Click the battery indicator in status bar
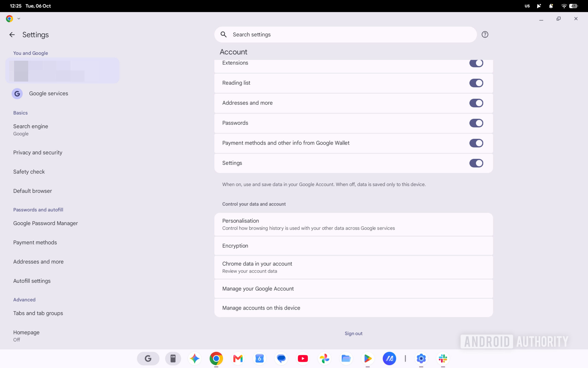This screenshot has width=588, height=368. (x=574, y=6)
